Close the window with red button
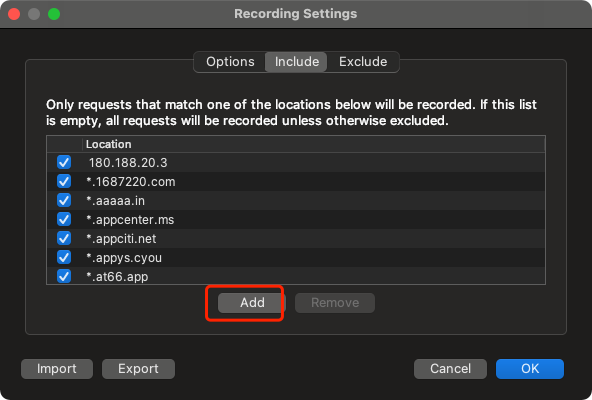The height and width of the screenshot is (400, 592). coord(14,14)
